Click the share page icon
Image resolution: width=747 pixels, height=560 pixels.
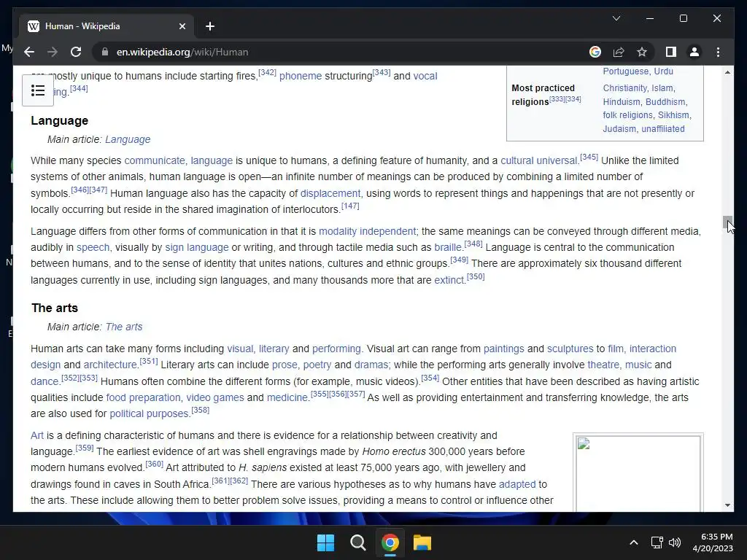coord(619,52)
